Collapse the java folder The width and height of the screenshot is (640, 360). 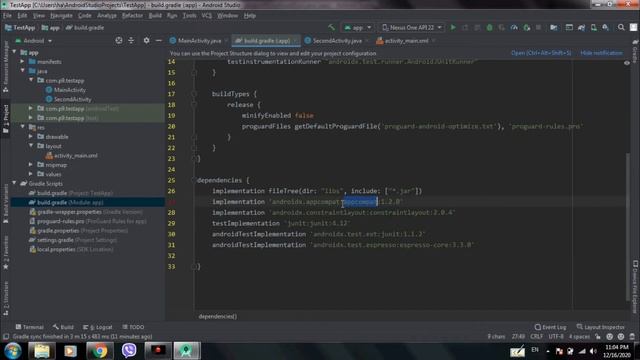pyautogui.click(x=22, y=71)
